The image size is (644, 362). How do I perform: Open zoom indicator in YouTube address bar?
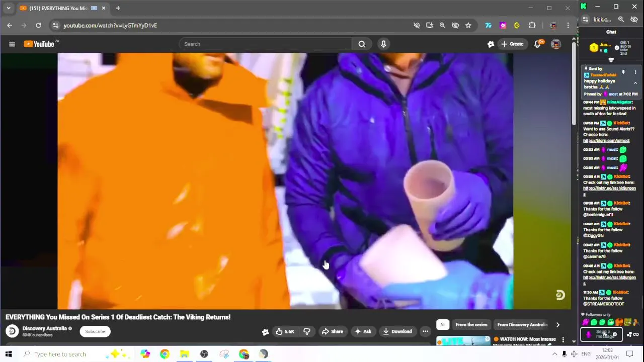(x=442, y=26)
